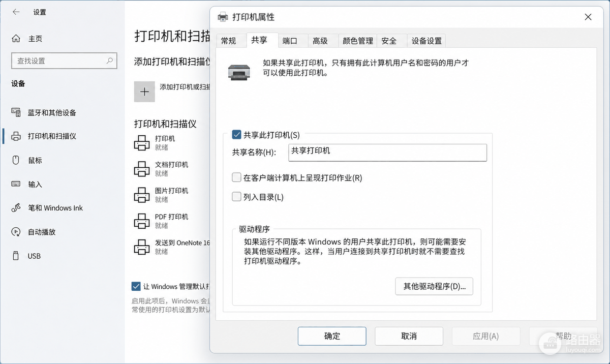
Task: Select the 文档打印机 list entry name
Action: tap(171, 164)
